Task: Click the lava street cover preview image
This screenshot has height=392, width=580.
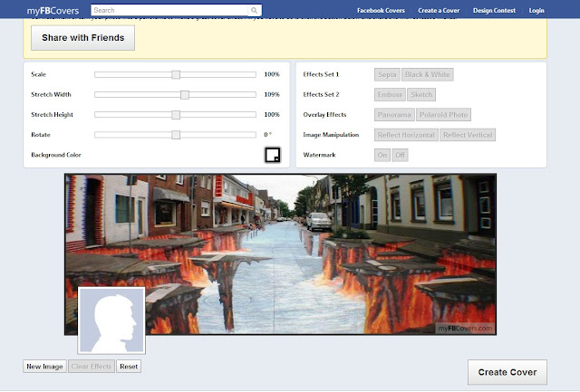Action: click(x=280, y=254)
